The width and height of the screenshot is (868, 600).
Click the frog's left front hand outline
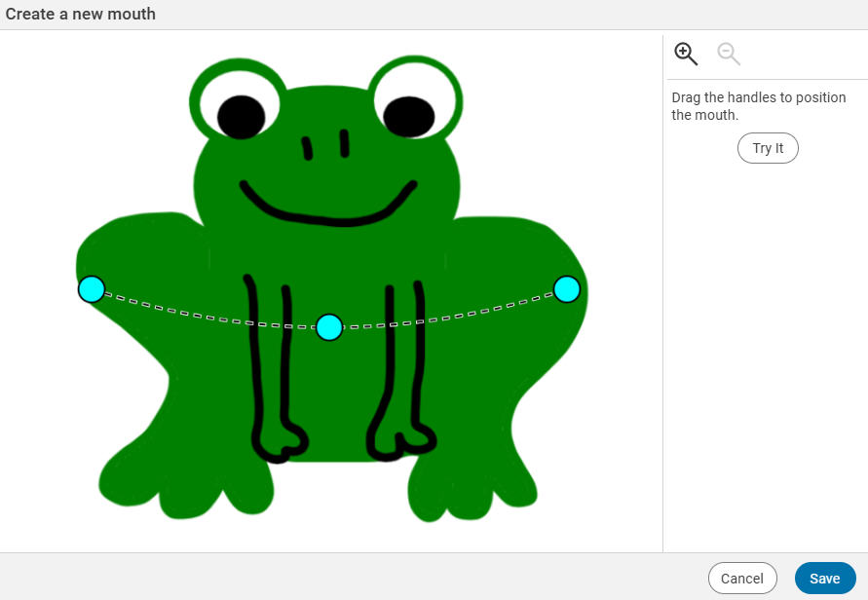point(282,443)
